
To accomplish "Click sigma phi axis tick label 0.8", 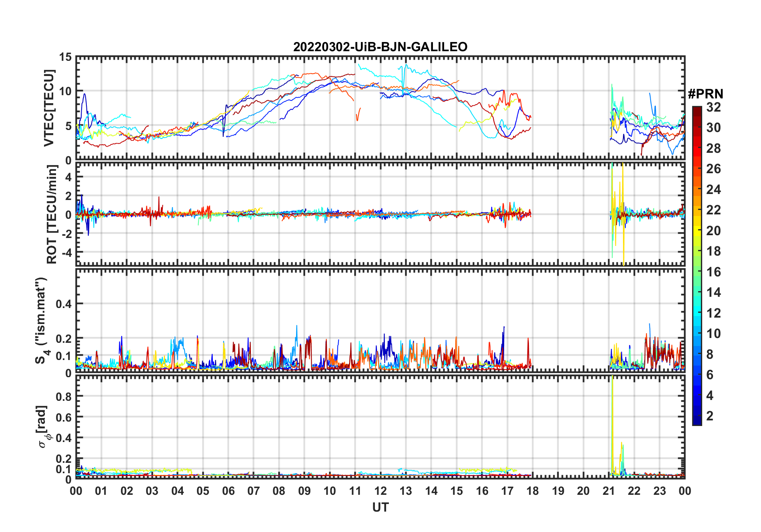I will click(64, 396).
